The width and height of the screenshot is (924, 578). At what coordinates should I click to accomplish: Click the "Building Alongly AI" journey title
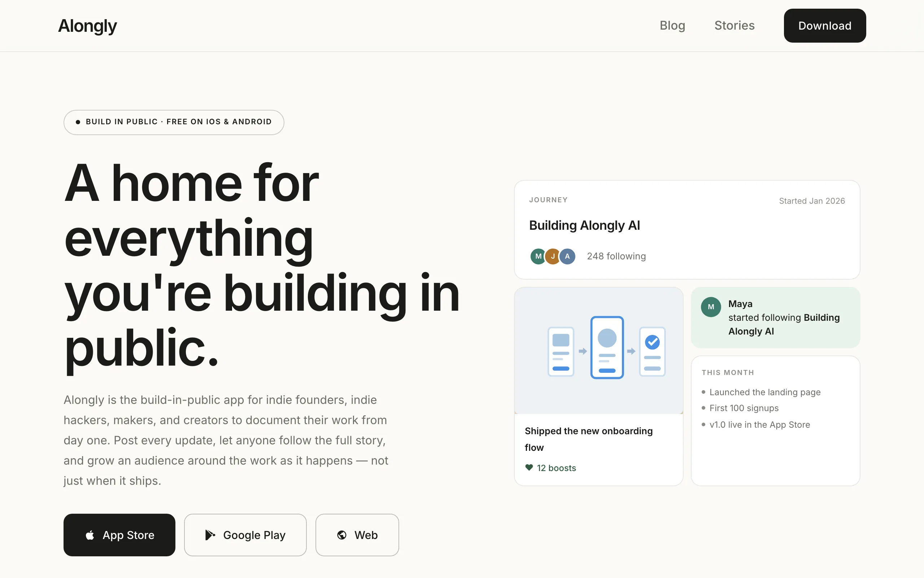pos(585,225)
